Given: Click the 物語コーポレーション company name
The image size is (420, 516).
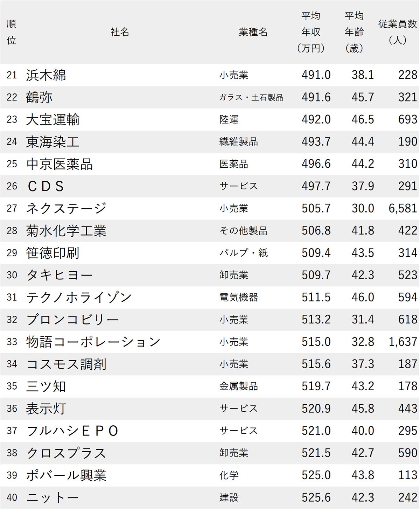Looking at the screenshot, I should coord(93,342).
